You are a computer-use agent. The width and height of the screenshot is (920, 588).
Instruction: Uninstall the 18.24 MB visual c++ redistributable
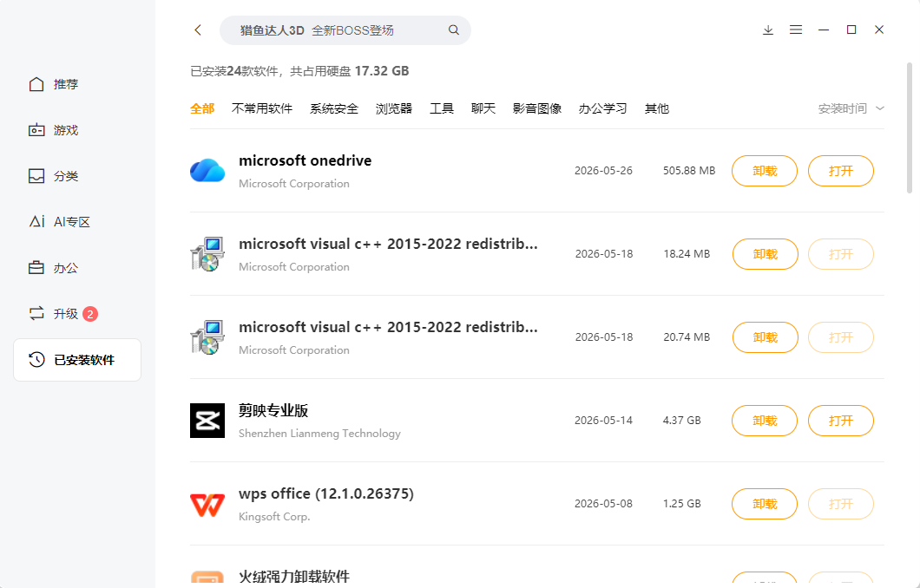pyautogui.click(x=766, y=254)
